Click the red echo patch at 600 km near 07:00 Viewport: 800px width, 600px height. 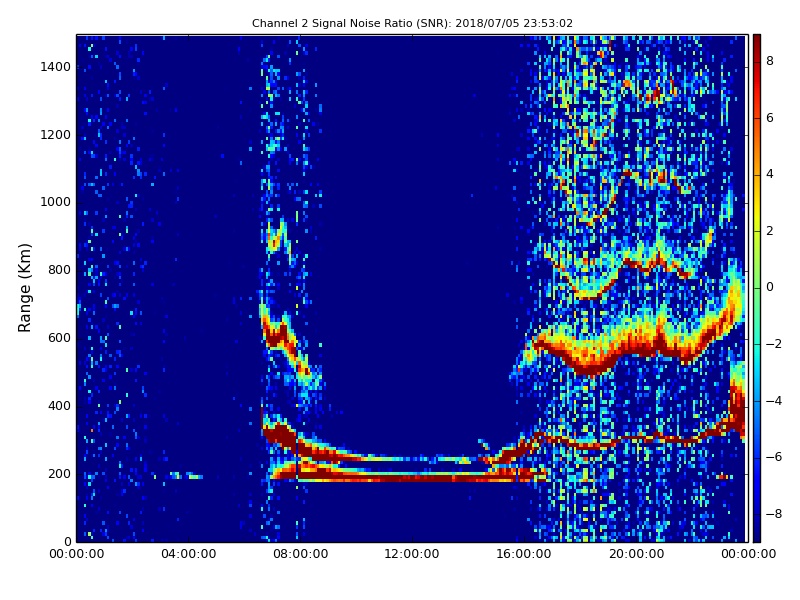coord(278,337)
